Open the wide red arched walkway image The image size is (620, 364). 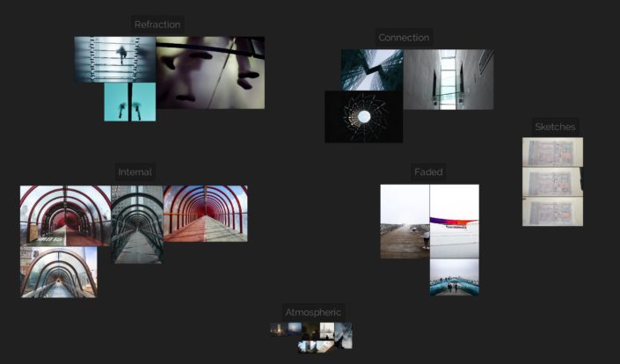(x=206, y=214)
